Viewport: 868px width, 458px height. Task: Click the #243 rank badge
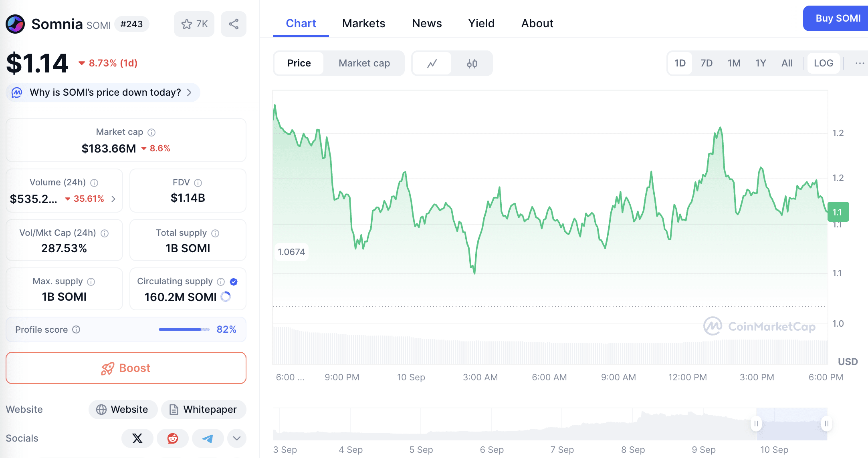click(x=131, y=24)
